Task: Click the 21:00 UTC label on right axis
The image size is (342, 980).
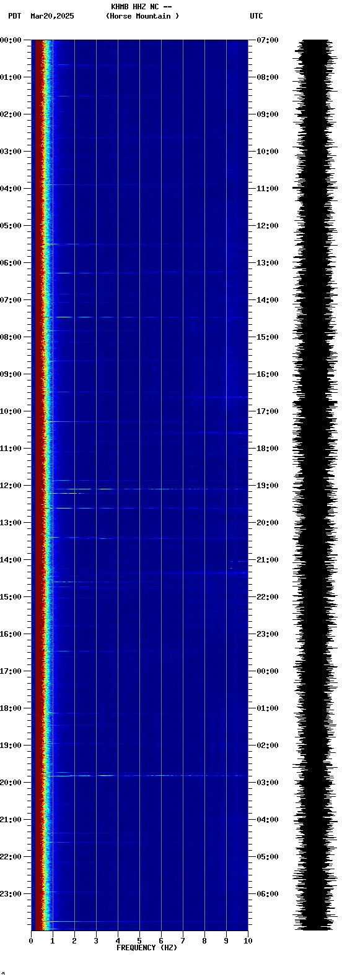Action: 267,560
